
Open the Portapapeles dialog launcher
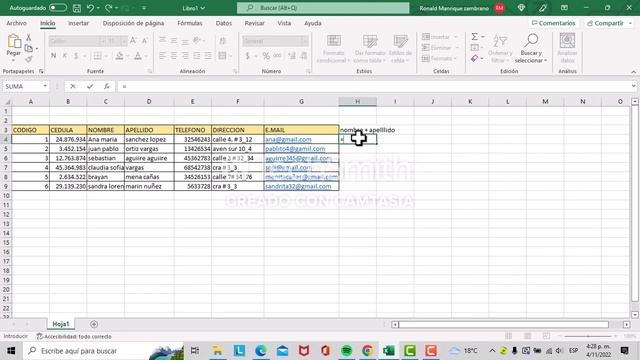click(x=41, y=71)
